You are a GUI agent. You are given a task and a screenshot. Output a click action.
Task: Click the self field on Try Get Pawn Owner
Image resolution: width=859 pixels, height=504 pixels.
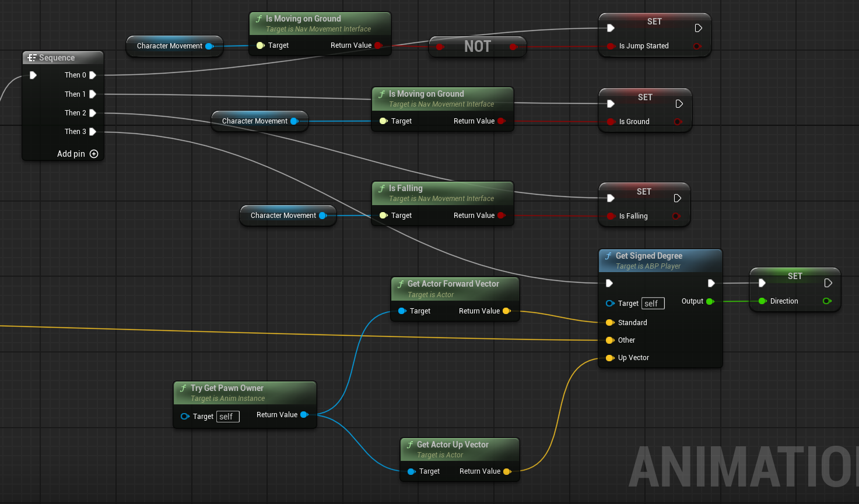pyautogui.click(x=228, y=417)
